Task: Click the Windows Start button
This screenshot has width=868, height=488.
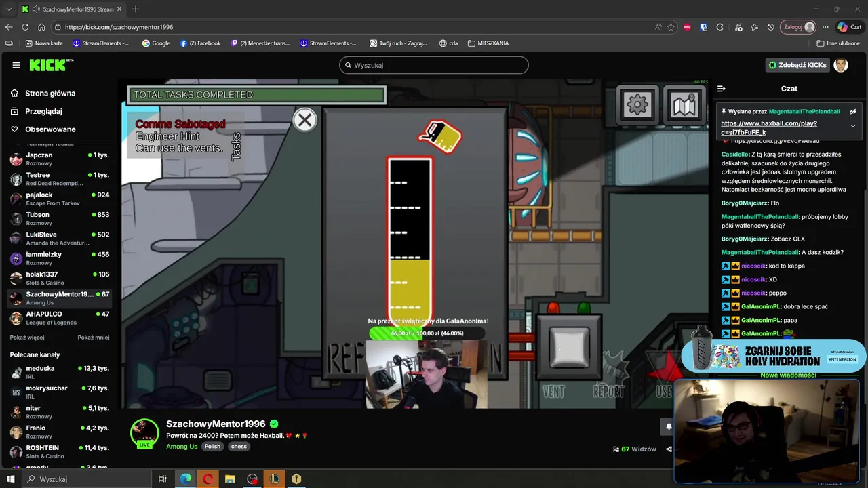Action: (x=11, y=479)
